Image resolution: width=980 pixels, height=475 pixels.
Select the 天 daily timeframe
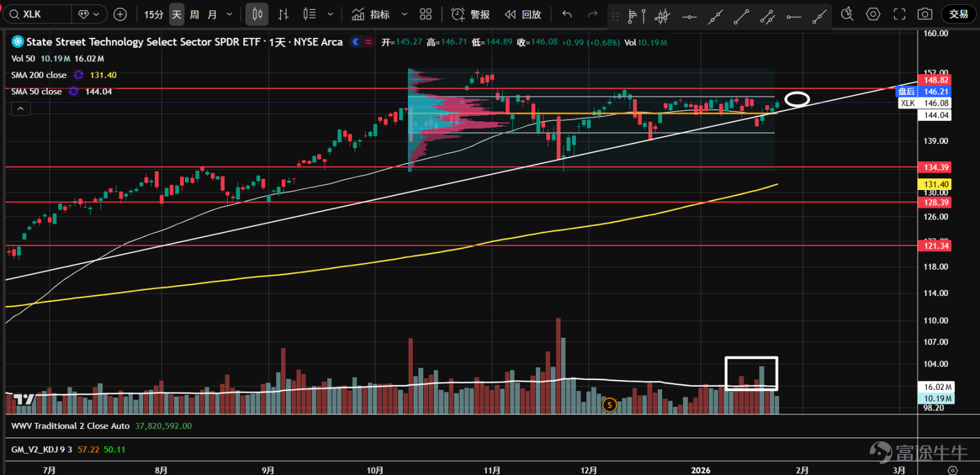tap(176, 14)
